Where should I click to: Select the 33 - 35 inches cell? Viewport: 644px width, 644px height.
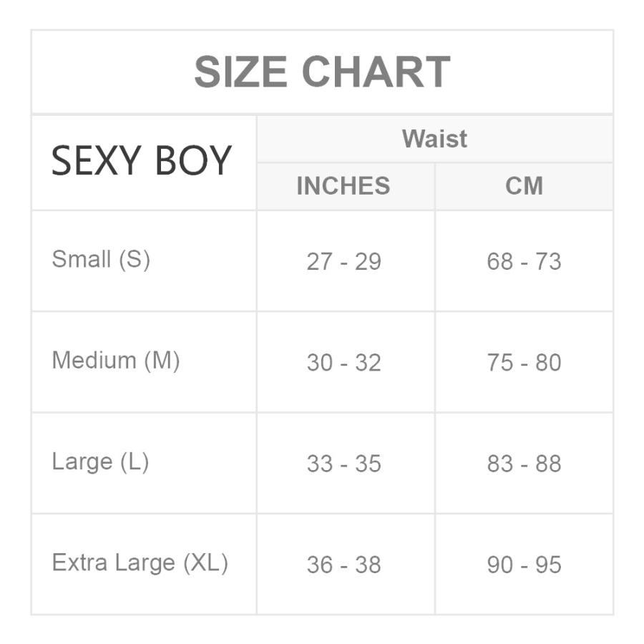[343, 464]
